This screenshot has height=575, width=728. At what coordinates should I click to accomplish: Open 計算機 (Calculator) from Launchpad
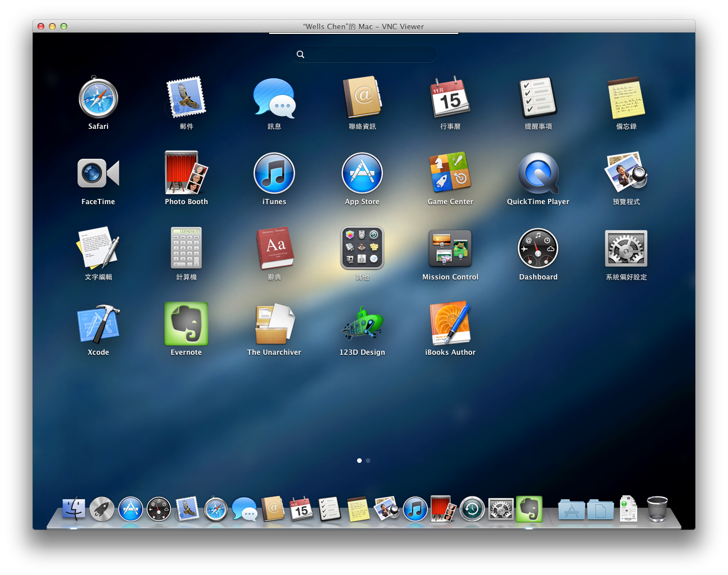click(x=186, y=248)
